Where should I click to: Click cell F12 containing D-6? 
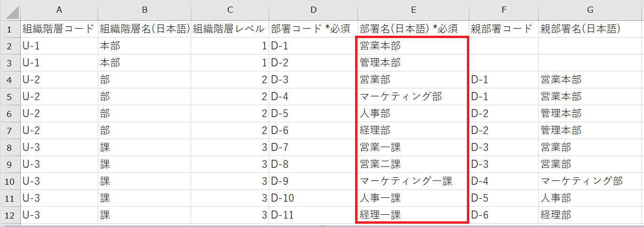503,215
